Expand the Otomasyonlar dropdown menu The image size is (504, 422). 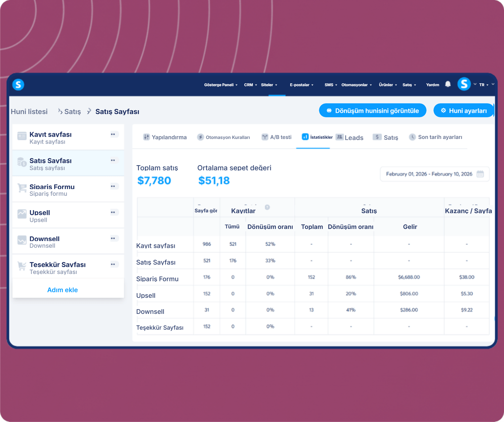[357, 85]
